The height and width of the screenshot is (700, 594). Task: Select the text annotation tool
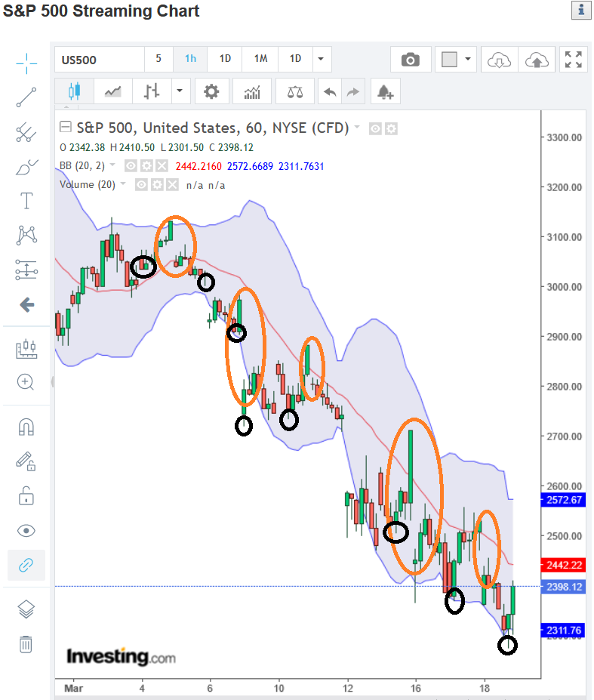26,201
